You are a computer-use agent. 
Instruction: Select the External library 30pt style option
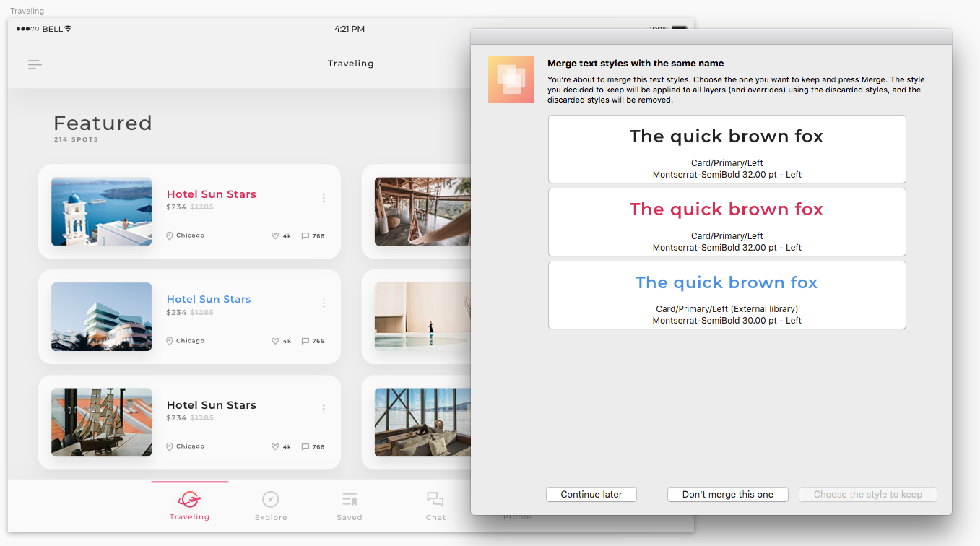(x=727, y=295)
